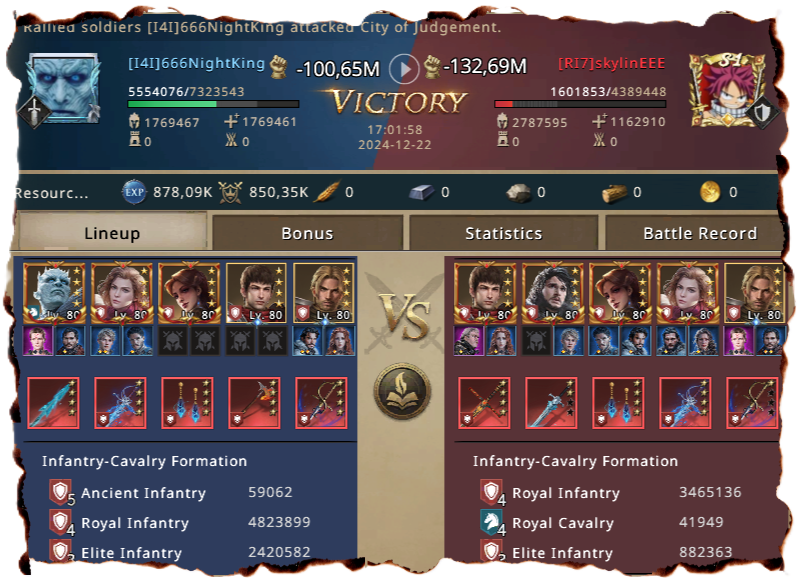Select the Night King hero portrait in lineup
The image size is (799, 578).
pos(55,293)
